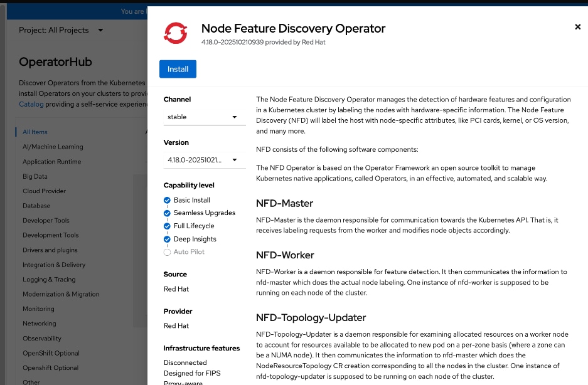Click the Capability level heading
This screenshot has width=588, height=385.
tap(189, 185)
